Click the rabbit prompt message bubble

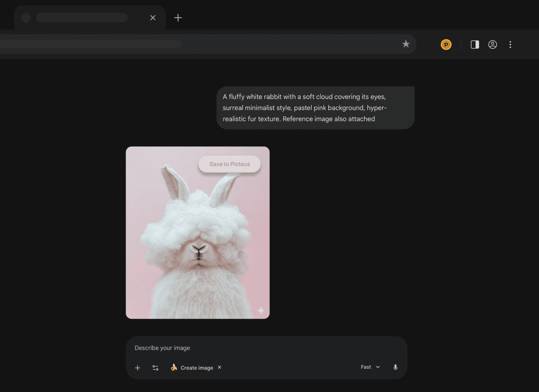click(316, 108)
